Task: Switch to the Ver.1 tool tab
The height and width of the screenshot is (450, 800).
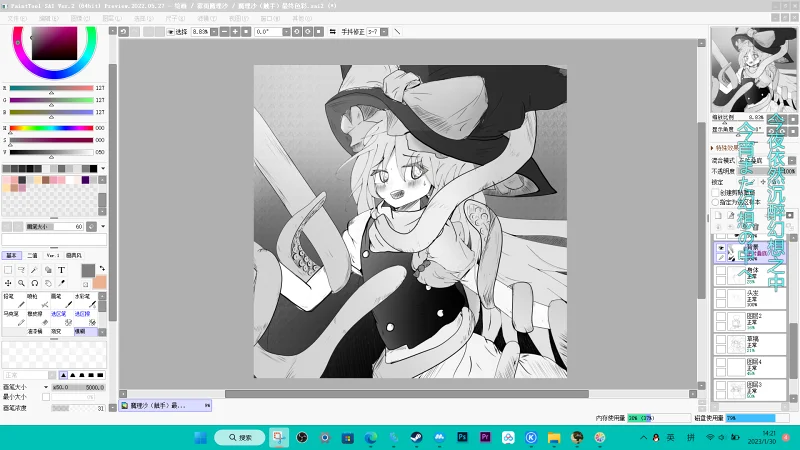Action: (53, 255)
